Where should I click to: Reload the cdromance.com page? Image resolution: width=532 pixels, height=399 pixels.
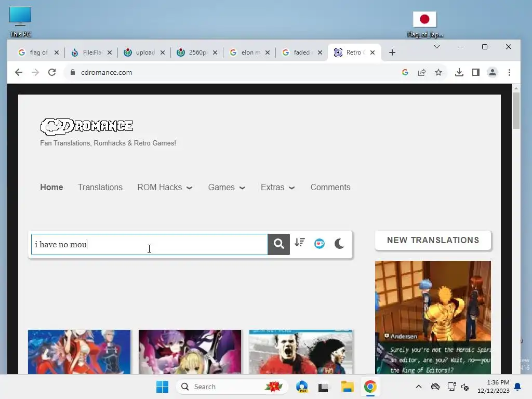click(x=52, y=72)
